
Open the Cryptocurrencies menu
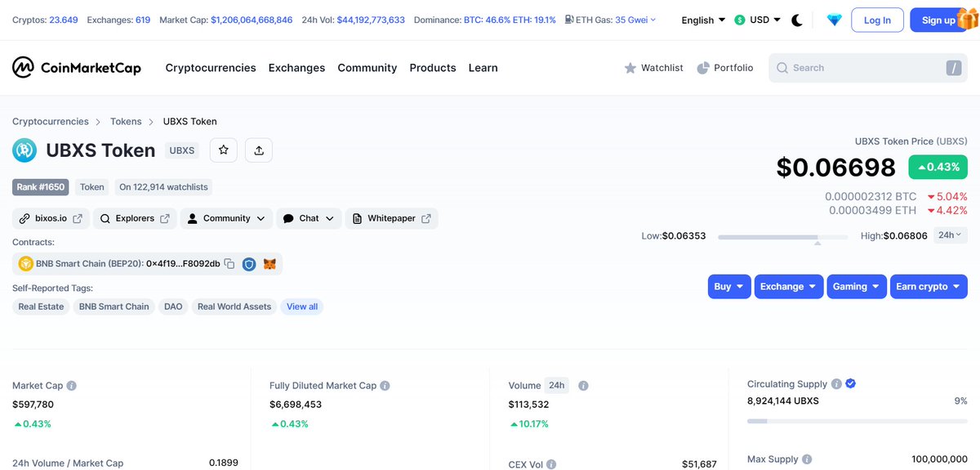click(x=211, y=68)
